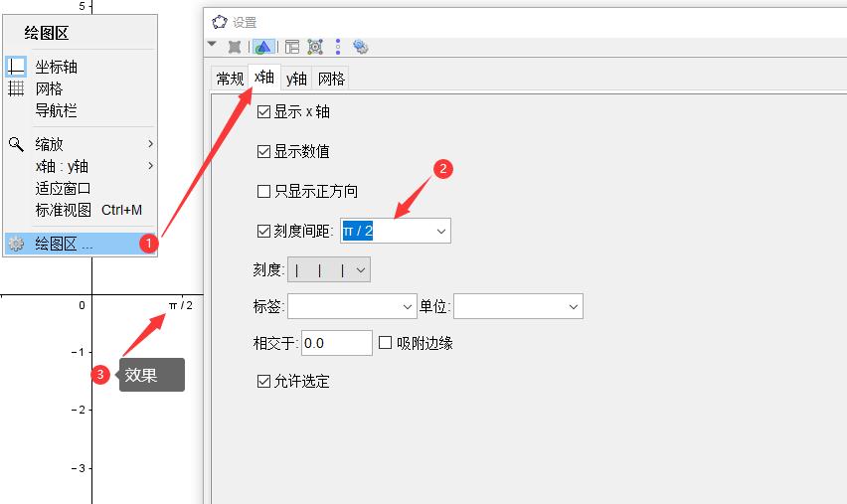This screenshot has width=847, height=504.
Task: Select the Graphics view triangle-circle icon
Action: [263, 47]
